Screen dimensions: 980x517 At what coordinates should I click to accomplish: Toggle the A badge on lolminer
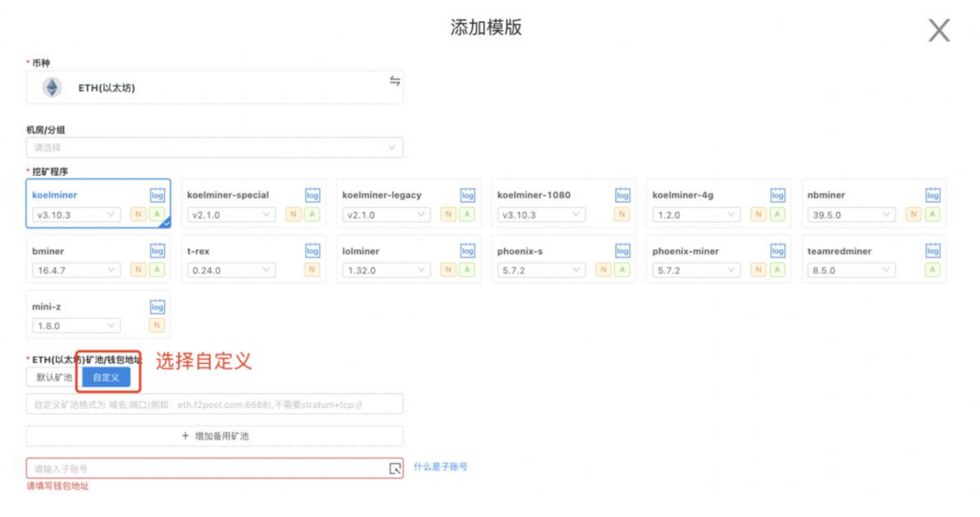point(467,269)
